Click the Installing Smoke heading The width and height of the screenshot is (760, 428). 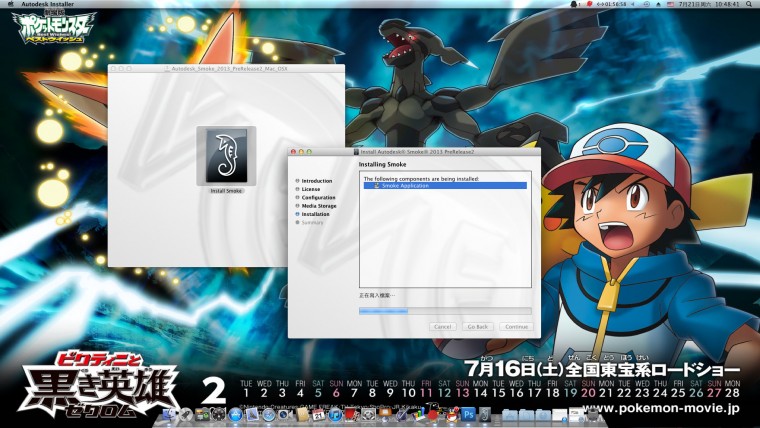click(x=382, y=165)
